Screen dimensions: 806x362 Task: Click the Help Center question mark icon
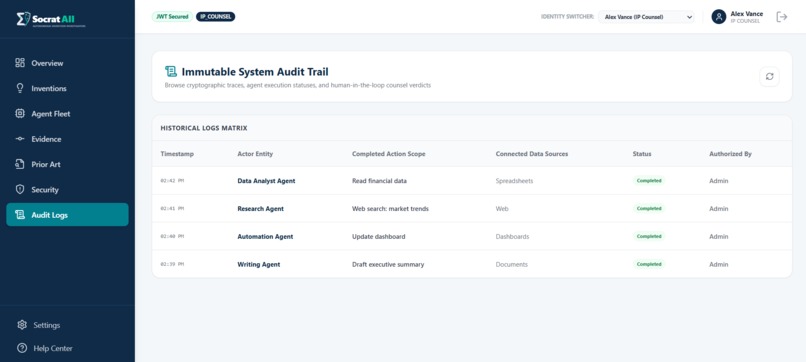pos(22,348)
